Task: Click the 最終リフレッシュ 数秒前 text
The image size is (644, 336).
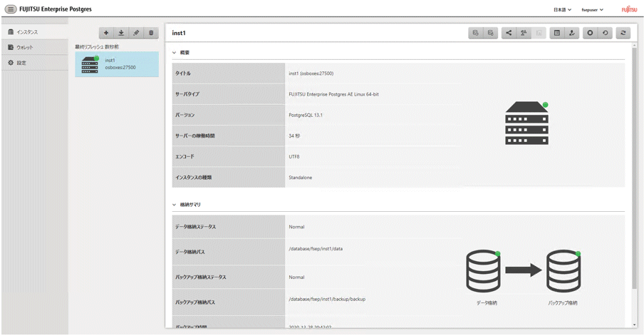Action: coord(96,47)
